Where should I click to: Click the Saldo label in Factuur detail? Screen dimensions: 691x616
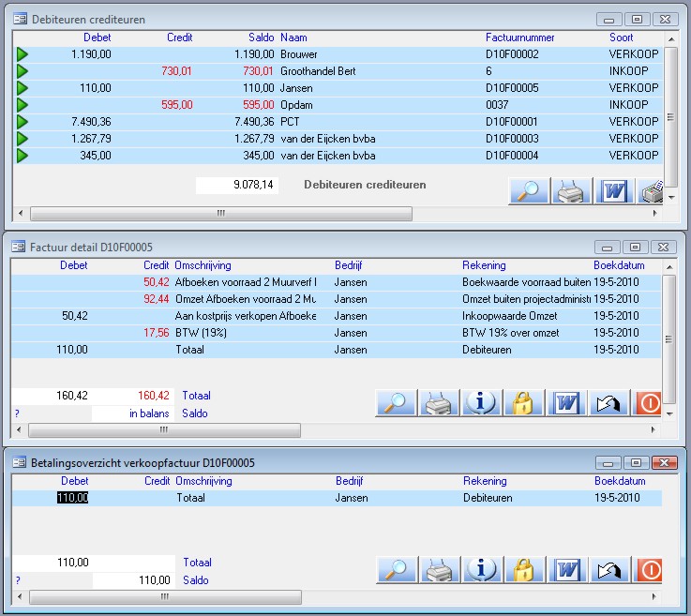tap(195, 413)
